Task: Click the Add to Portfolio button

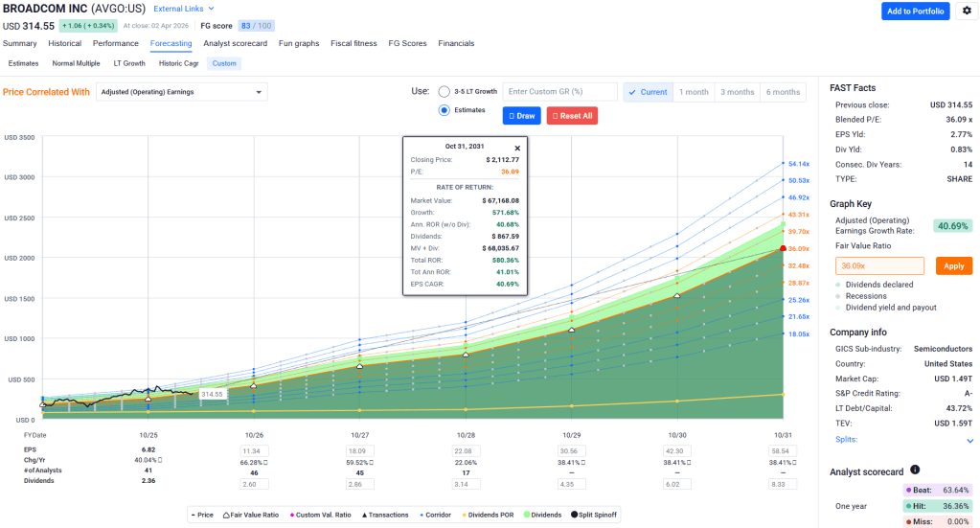Action: pyautogui.click(x=915, y=11)
